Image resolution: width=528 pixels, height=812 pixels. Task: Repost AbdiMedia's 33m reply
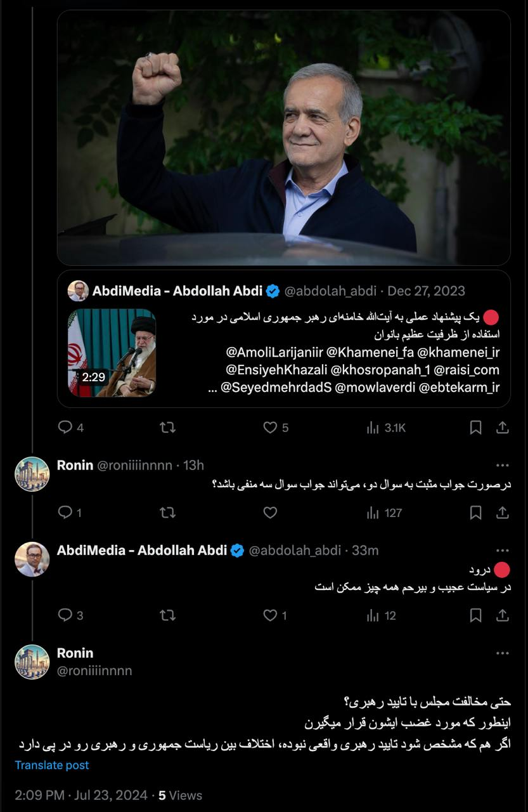point(167,615)
